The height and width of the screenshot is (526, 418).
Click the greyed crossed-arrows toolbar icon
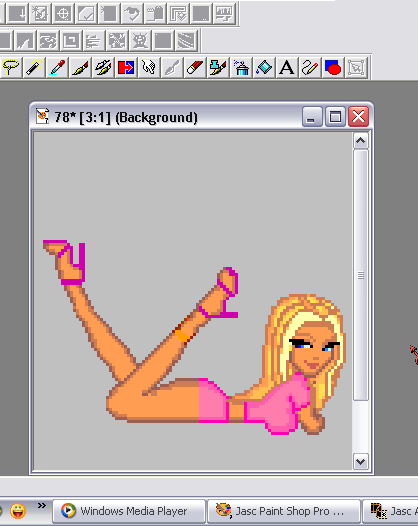[x=117, y=41]
